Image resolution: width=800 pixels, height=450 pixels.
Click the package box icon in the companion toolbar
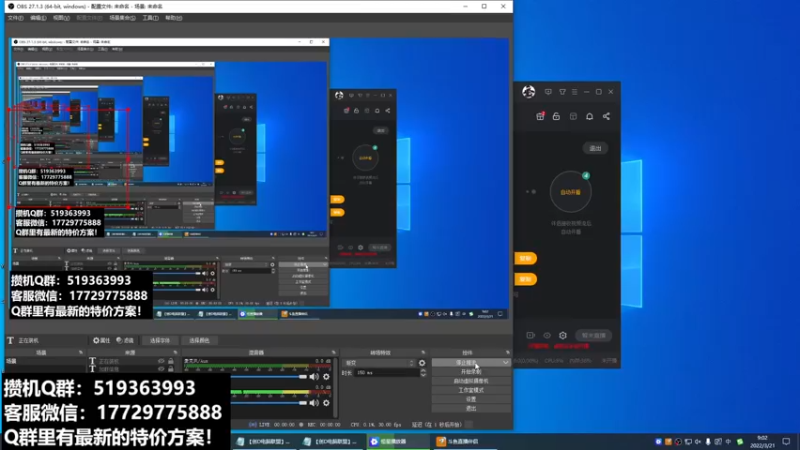[573, 116]
